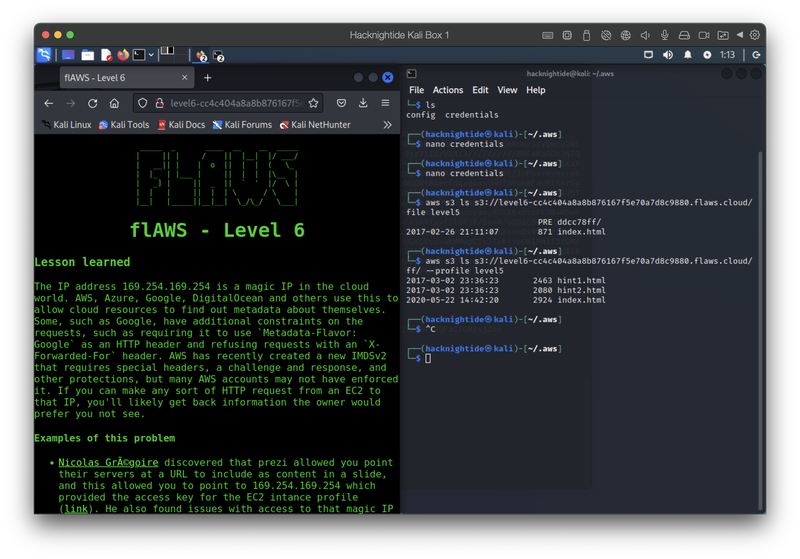Open the Kali Docs bookmark
800x559 pixels.
181,125
